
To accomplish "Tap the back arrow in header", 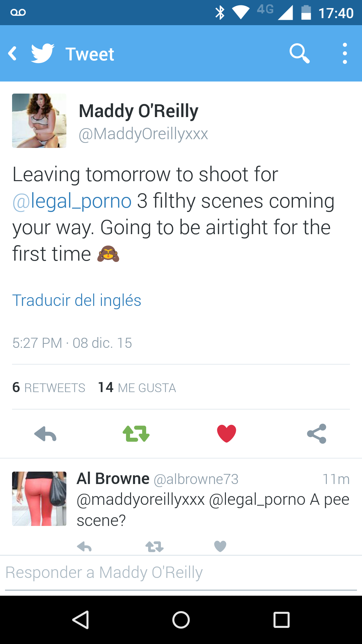I will click(13, 54).
